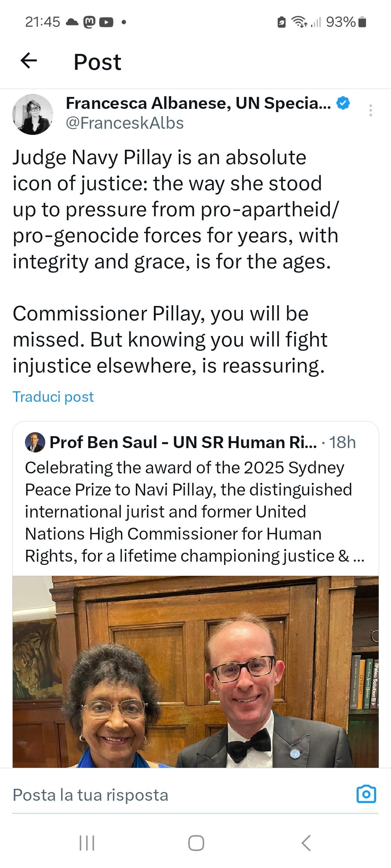Open the three-dot post options menu
Image resolution: width=391 pixels, height=868 pixels.
pos(370,110)
